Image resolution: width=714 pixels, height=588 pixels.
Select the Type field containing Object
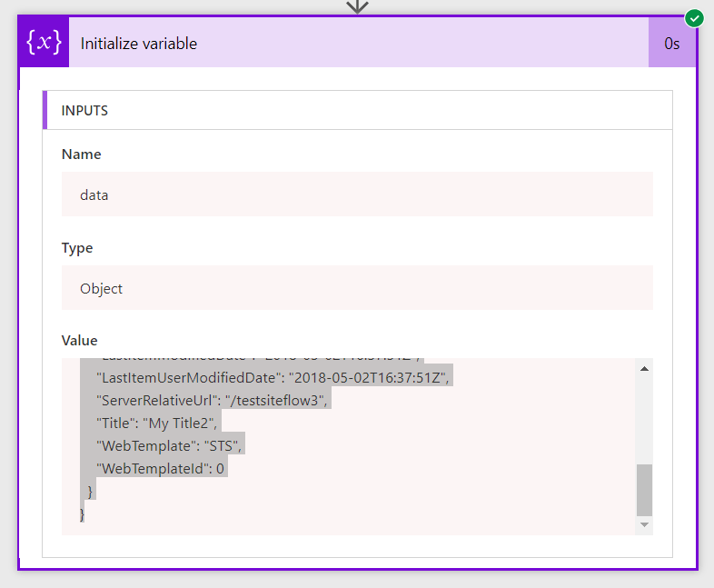coord(357,288)
